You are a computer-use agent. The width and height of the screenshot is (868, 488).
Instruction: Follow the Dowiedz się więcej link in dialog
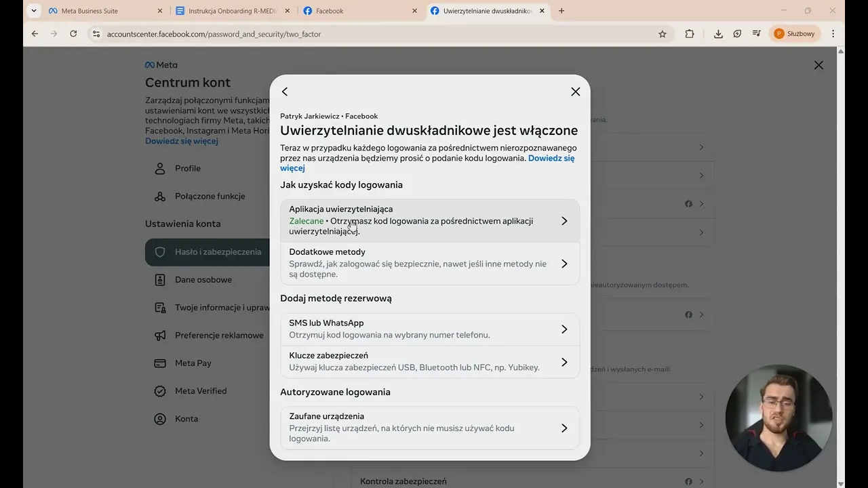pos(551,158)
